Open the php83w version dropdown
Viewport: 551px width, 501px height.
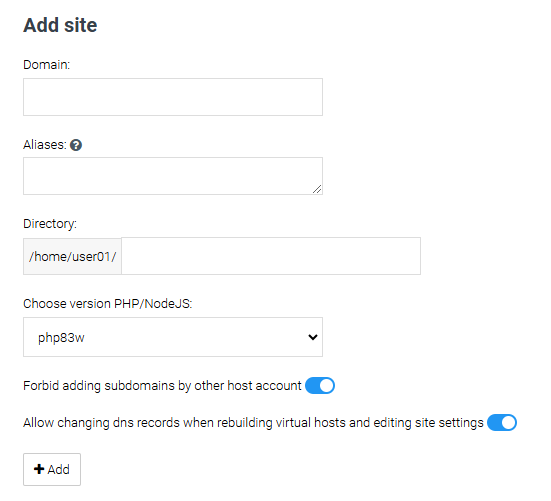pyautogui.click(x=173, y=337)
